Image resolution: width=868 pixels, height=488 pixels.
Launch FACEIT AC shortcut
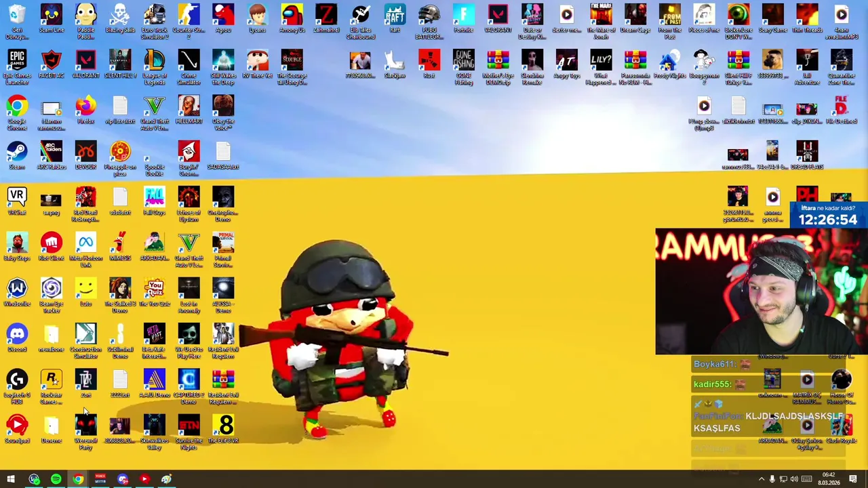coord(52,64)
